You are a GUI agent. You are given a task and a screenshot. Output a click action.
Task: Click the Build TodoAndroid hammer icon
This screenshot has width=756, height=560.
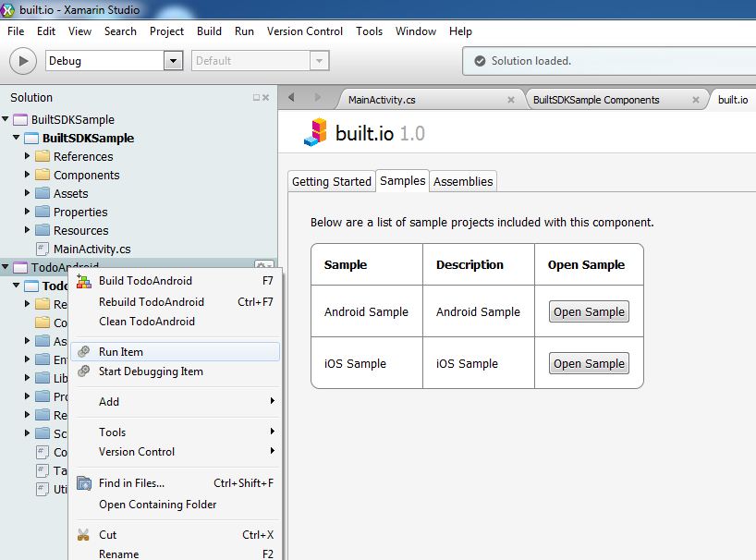tap(86, 280)
